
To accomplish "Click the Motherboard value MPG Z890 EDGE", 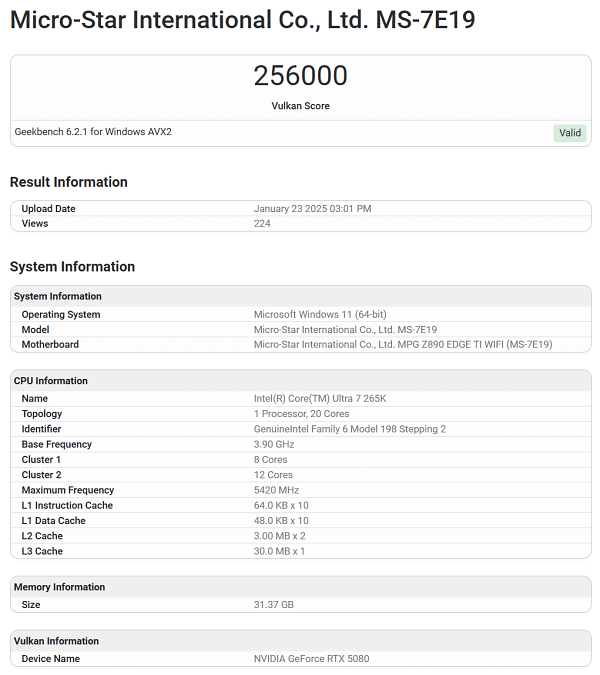I will (x=403, y=345).
